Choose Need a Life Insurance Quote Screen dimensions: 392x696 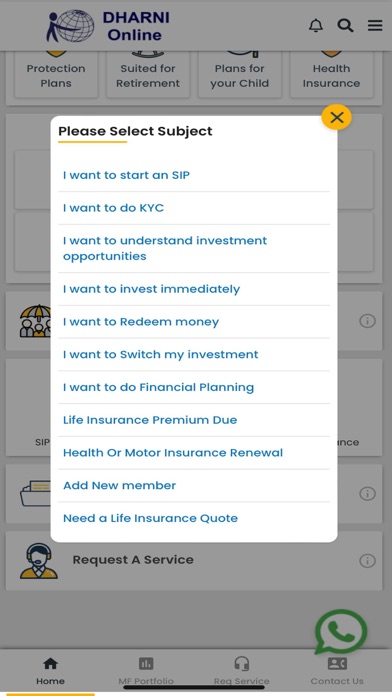click(x=194, y=518)
